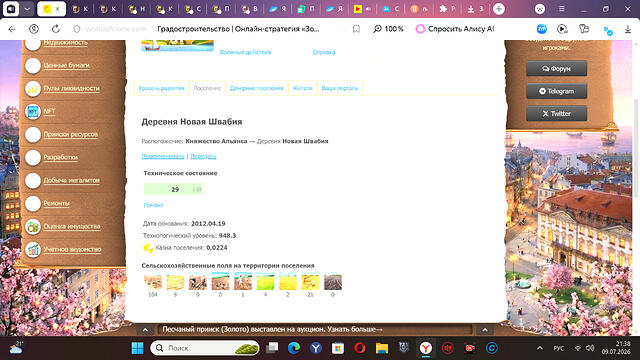This screenshot has width=640, height=360.
Task: Click the clock and date in taskbar
Action: 616,348
